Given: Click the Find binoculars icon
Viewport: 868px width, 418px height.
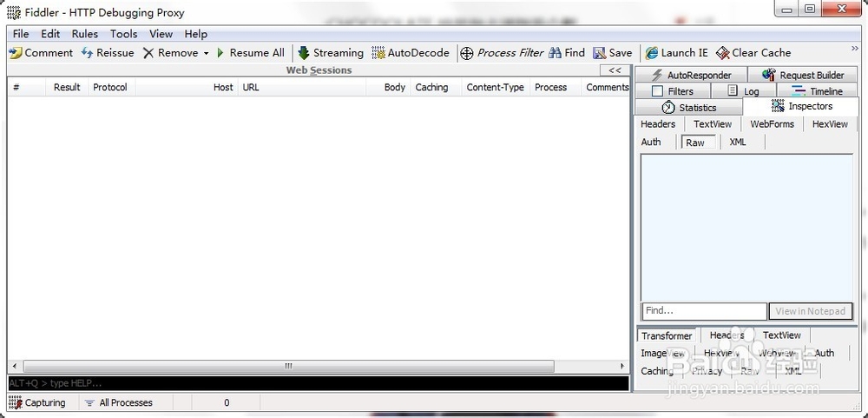Looking at the screenshot, I should (555, 53).
